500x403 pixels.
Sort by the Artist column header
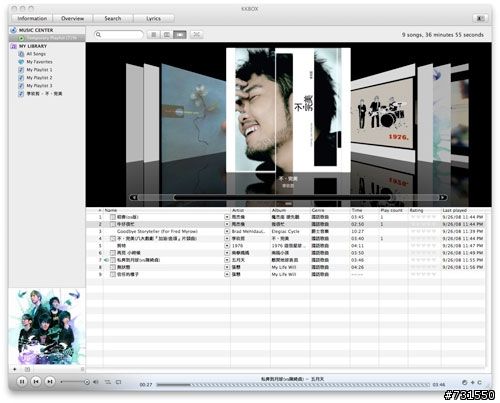(x=250, y=210)
